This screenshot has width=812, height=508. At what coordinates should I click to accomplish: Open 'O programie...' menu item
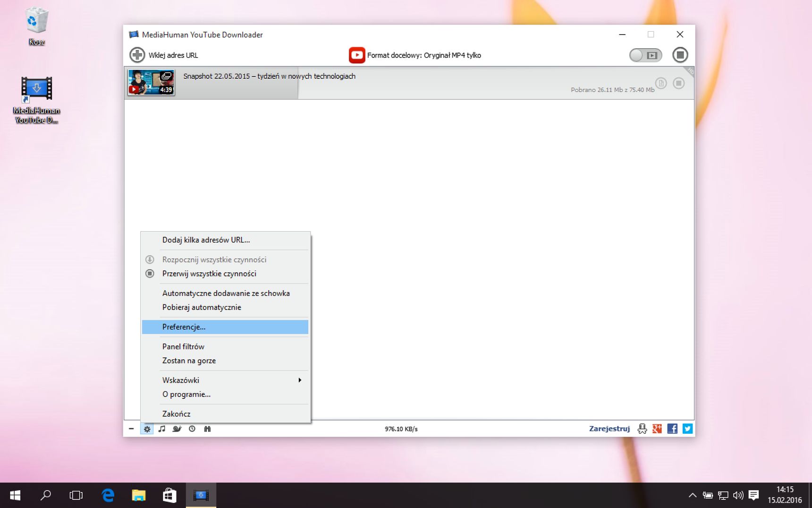pyautogui.click(x=225, y=394)
